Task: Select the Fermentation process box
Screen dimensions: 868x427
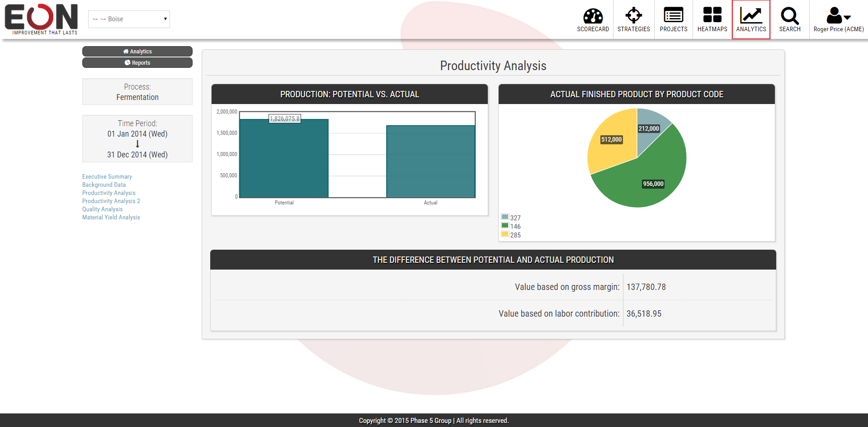Action: (x=137, y=92)
